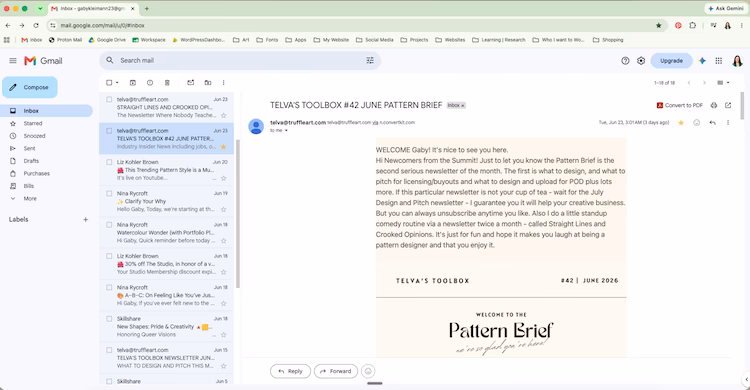Click the Search mail field
Viewport: 750px width, 390px height.
tap(239, 60)
